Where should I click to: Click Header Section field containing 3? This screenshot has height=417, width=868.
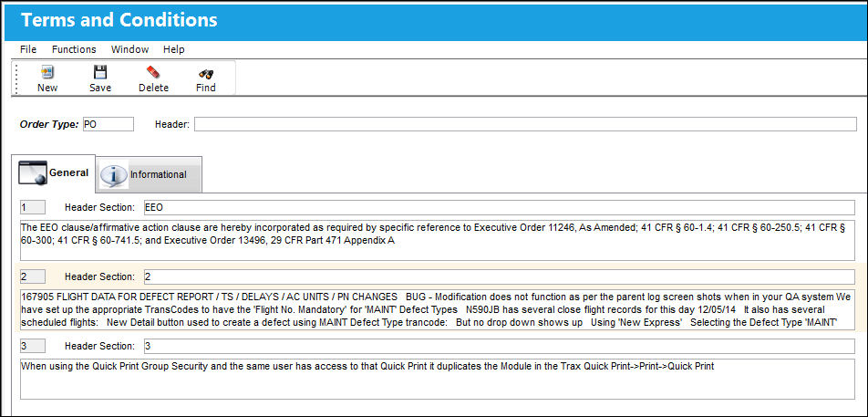499,346
